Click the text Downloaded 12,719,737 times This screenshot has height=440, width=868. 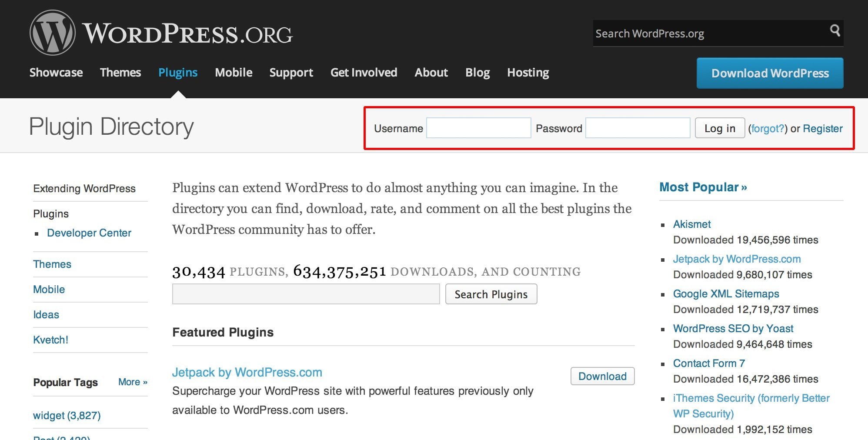(745, 310)
